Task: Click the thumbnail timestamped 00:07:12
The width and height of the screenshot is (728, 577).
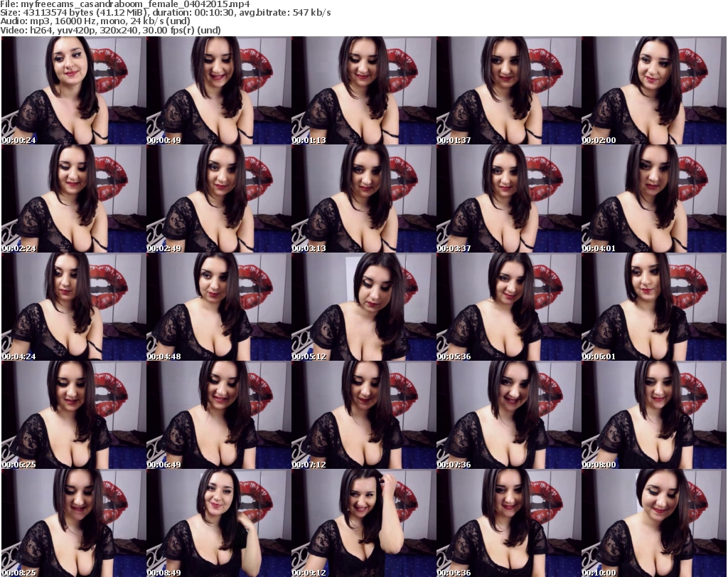Action: 364,415
